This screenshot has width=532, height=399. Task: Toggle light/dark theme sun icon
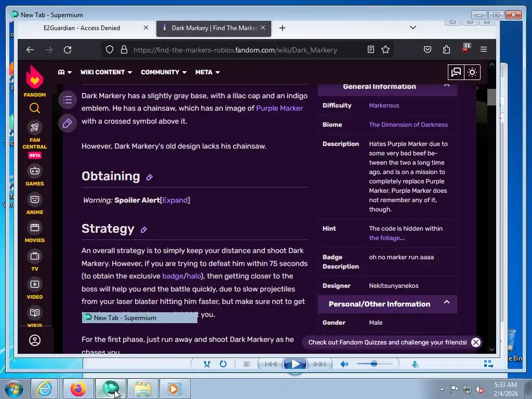(472, 72)
